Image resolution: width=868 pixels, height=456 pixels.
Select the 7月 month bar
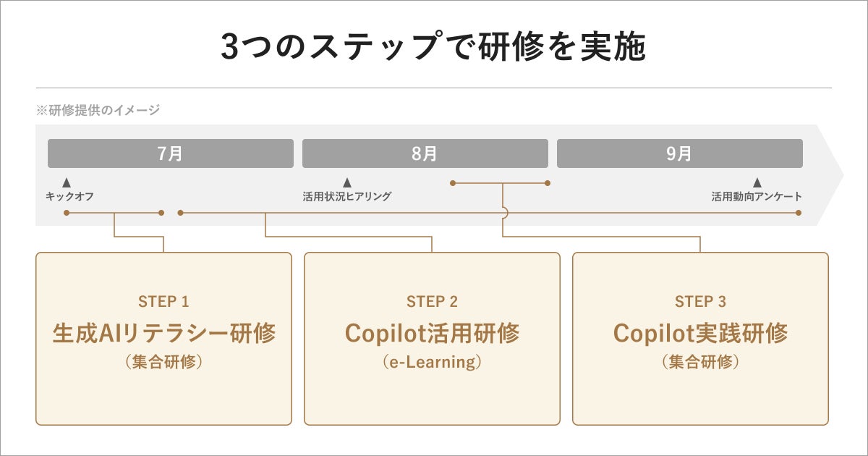click(x=171, y=153)
